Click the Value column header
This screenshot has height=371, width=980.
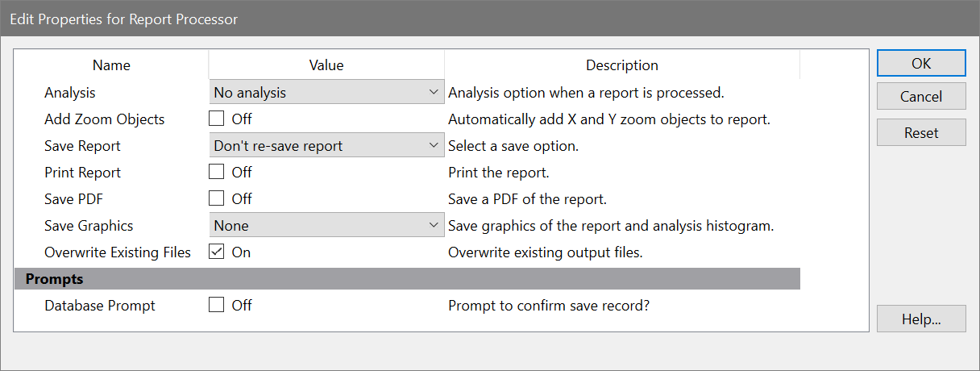coord(326,65)
